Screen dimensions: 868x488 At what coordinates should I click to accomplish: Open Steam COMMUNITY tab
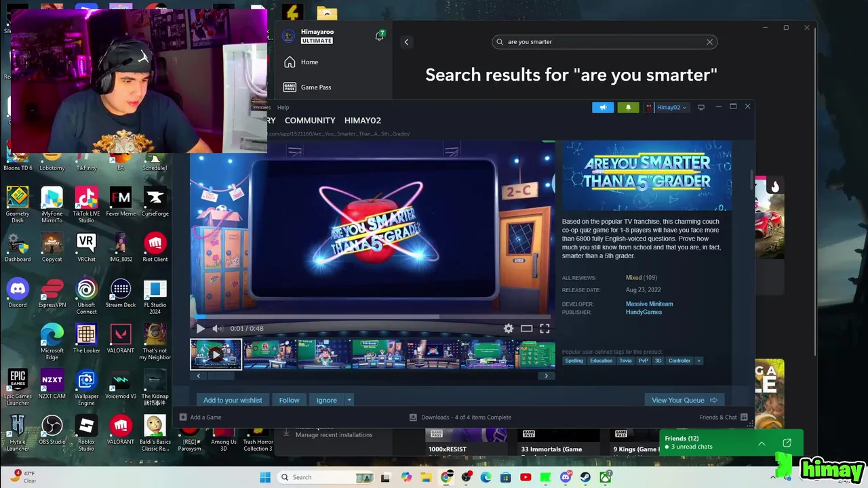tap(310, 120)
